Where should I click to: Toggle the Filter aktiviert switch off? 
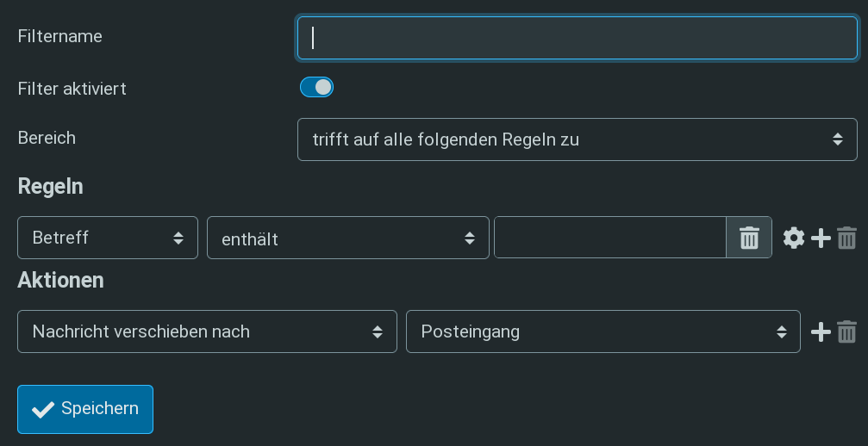[x=316, y=87]
